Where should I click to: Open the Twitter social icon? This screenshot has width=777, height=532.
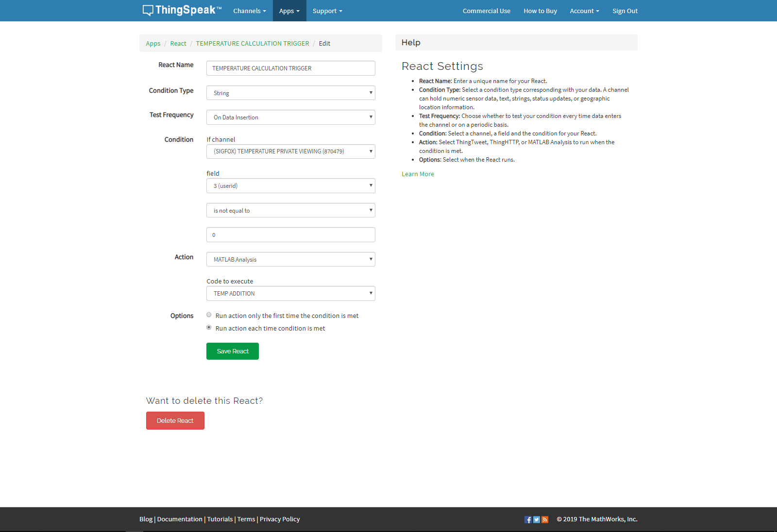click(537, 519)
